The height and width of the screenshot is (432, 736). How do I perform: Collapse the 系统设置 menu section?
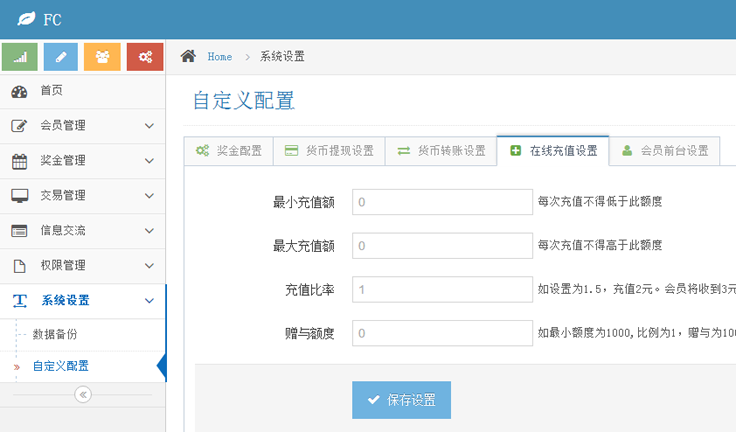pyautogui.click(x=82, y=301)
